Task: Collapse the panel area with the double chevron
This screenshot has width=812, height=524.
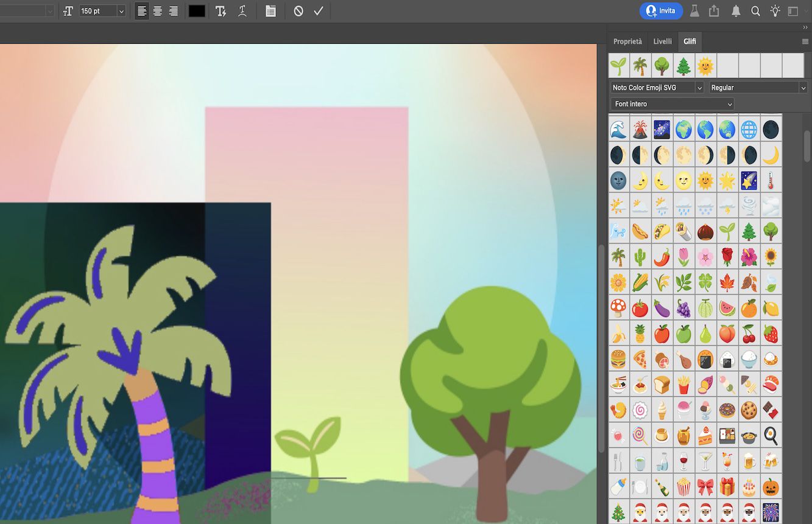Action: pos(805,27)
